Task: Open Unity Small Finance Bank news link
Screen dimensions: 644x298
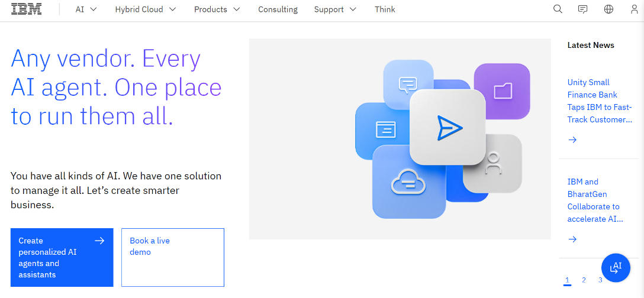Action: (x=600, y=101)
